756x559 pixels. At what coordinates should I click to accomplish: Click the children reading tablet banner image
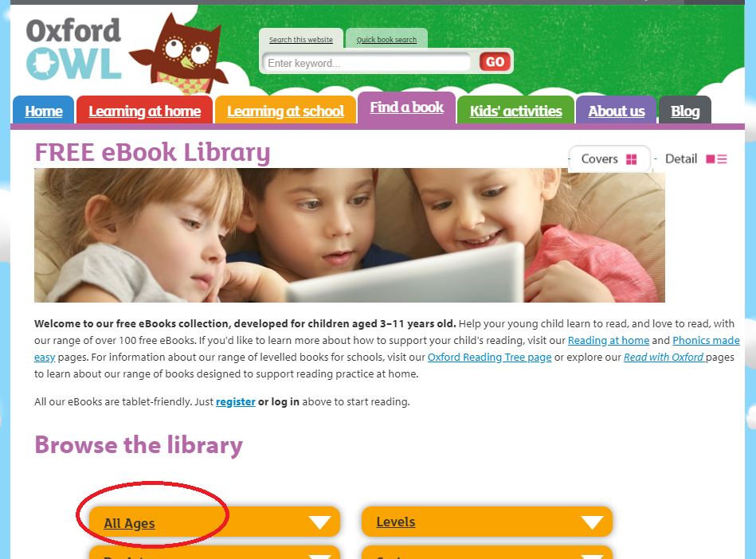point(350,235)
